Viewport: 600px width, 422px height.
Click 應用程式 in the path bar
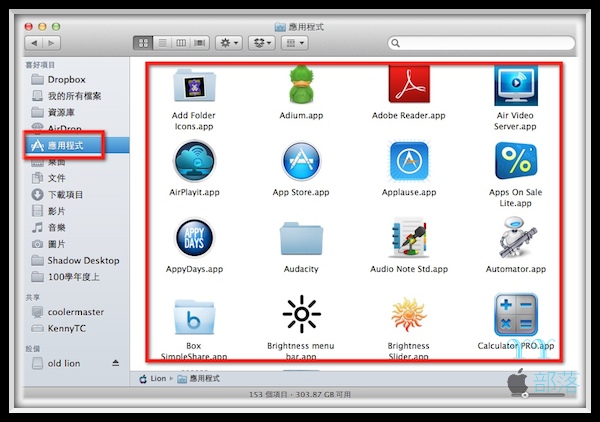[x=199, y=379]
